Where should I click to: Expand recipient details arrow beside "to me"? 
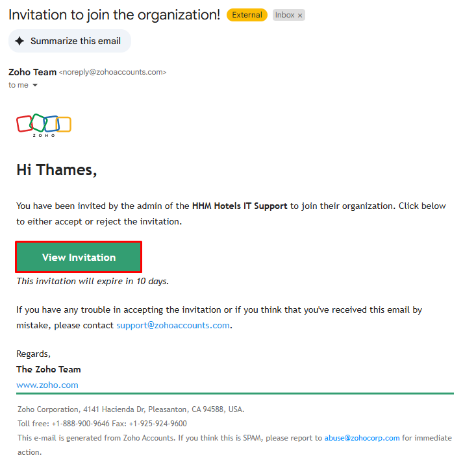[35, 86]
